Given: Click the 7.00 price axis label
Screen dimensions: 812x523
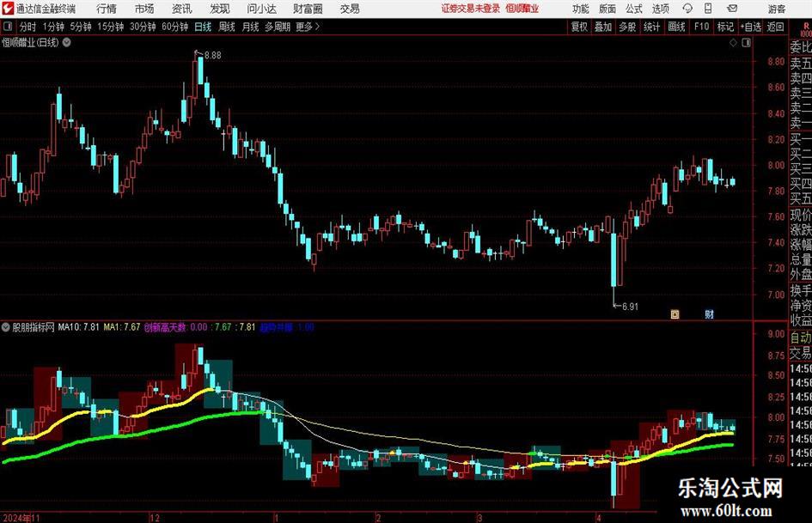Looking at the screenshot, I should click(776, 295).
